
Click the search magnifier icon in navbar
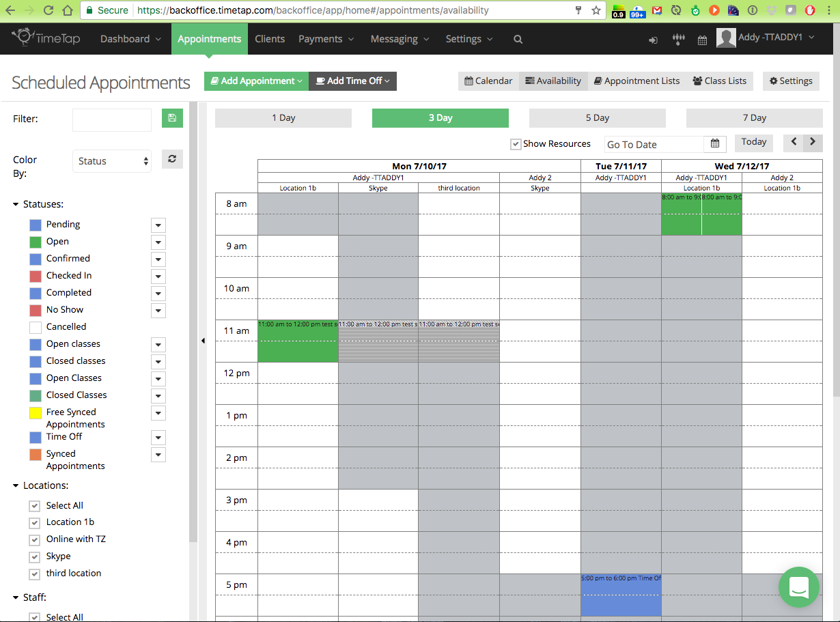pyautogui.click(x=518, y=40)
